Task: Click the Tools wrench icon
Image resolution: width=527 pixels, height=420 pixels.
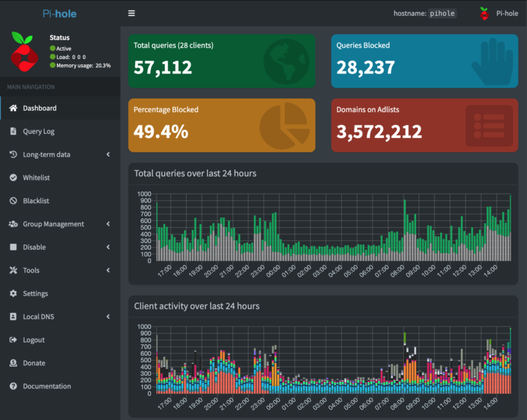Action: 13,270
